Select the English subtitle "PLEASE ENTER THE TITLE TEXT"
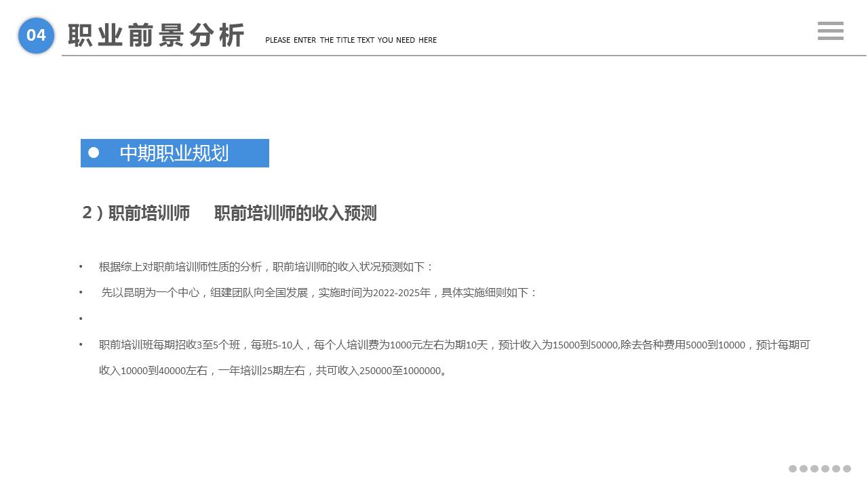The image size is (868, 488). pos(351,40)
